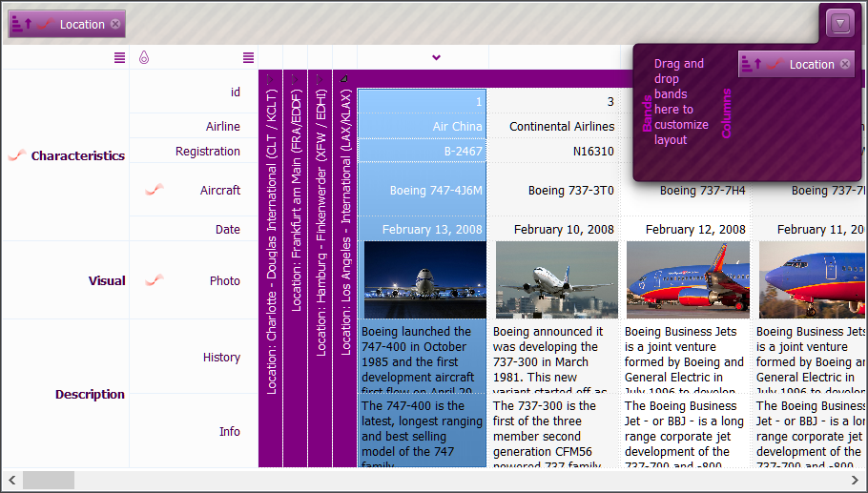Open the column header menu icon
The height and width of the screenshot is (493, 868).
(x=248, y=58)
